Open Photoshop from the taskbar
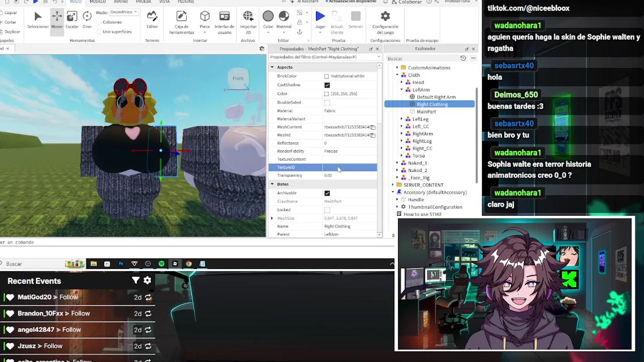 (x=121, y=263)
